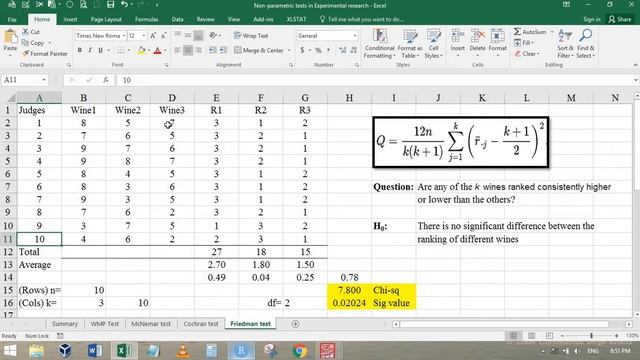640x360 pixels.
Task: Open the Name Box dropdown showing A11
Action: (x=43, y=80)
